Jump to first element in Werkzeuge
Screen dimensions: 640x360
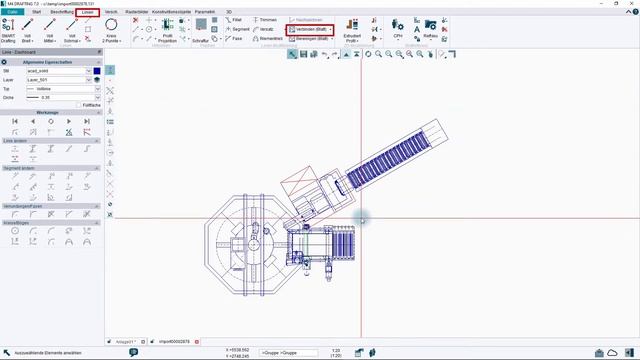click(15, 121)
